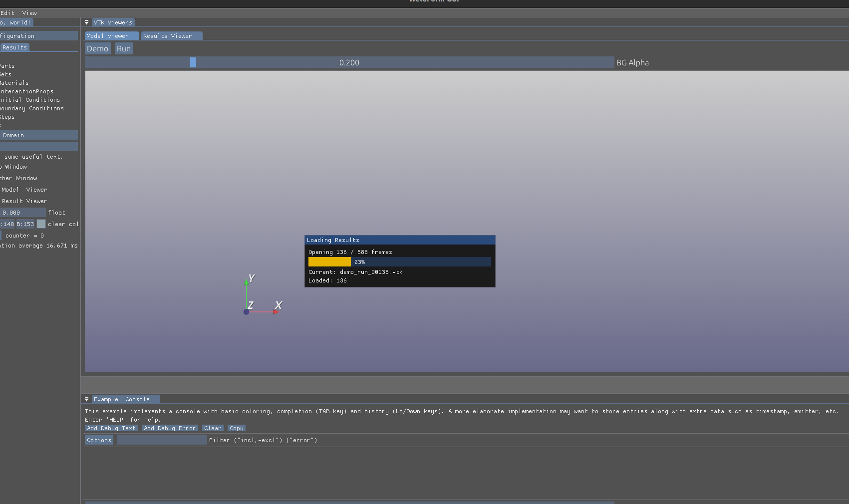The height and width of the screenshot is (504, 849).
Task: Clear the console output
Action: [x=213, y=428]
